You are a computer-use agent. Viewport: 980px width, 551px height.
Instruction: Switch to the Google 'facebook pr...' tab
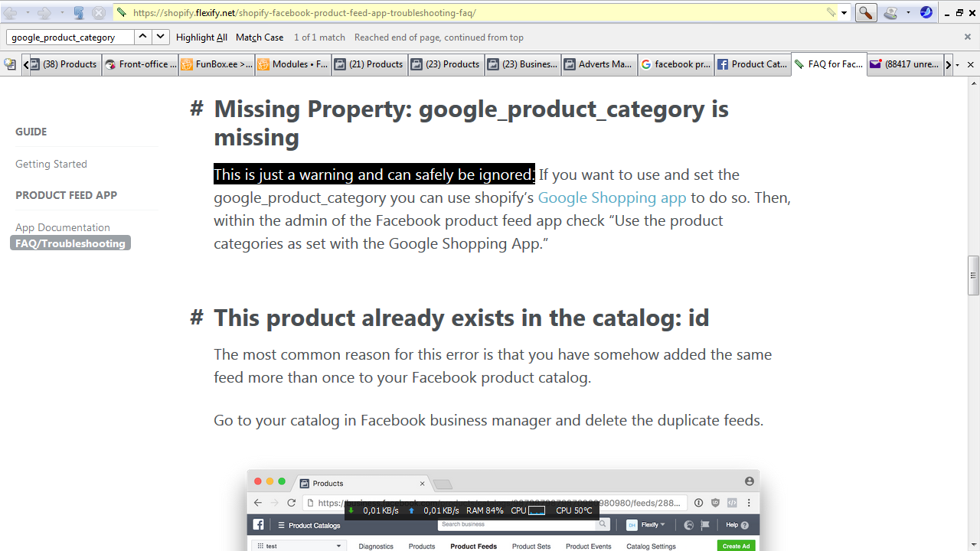click(x=676, y=64)
